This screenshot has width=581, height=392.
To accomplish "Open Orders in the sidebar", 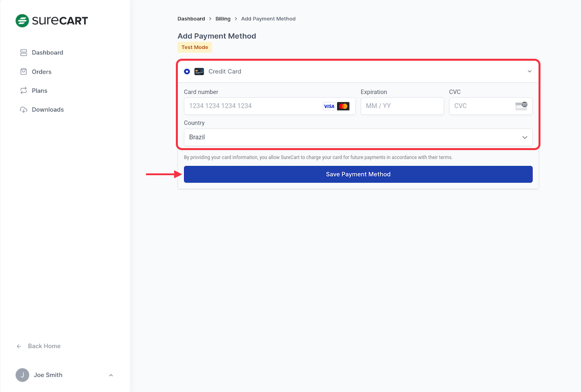I will coord(41,72).
